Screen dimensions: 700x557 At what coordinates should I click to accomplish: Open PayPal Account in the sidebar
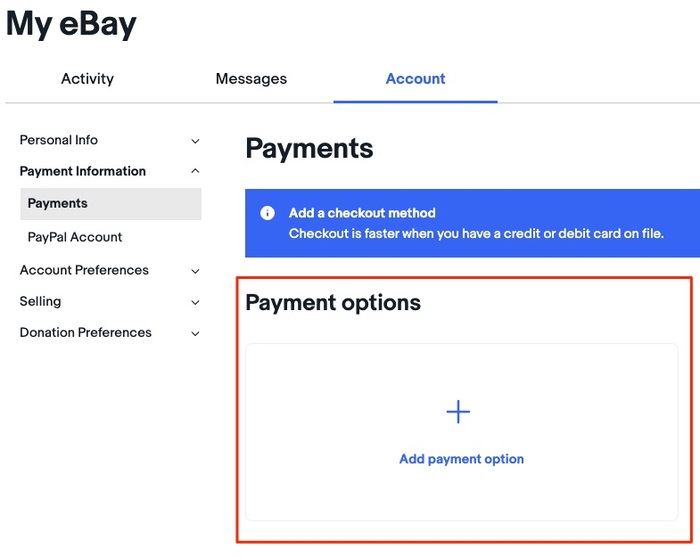pos(75,237)
